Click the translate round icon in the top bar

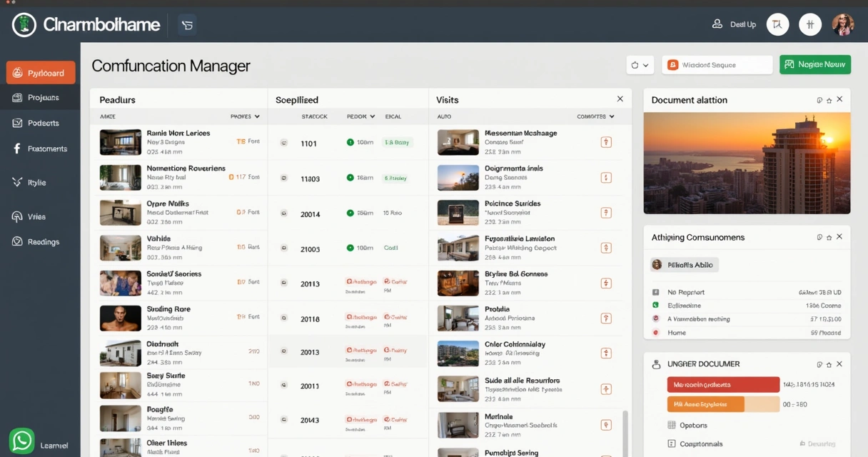777,24
